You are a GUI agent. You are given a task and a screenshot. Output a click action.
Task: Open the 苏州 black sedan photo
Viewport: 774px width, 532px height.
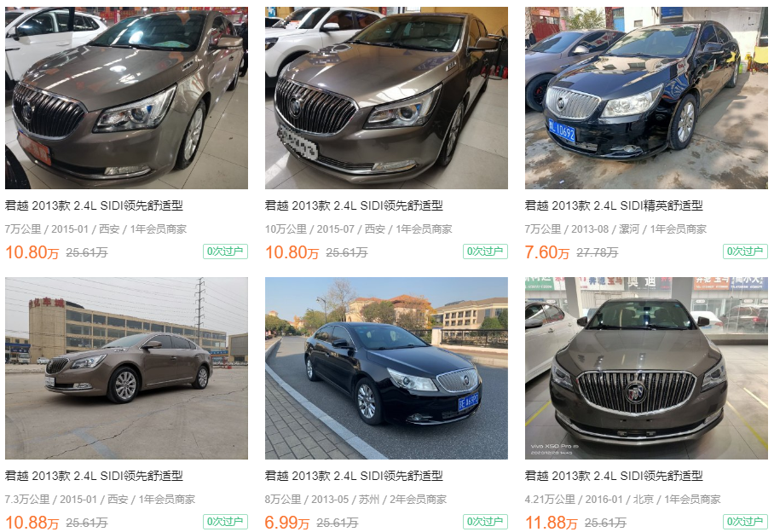(x=386, y=368)
